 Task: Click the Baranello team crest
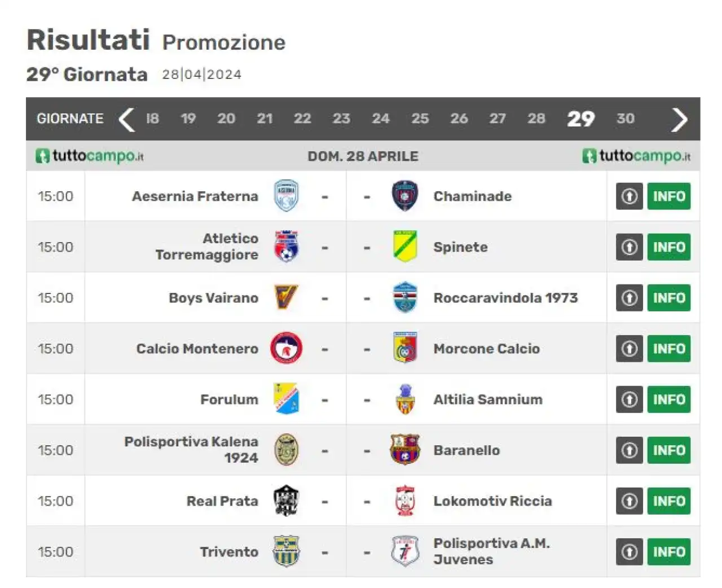pyautogui.click(x=404, y=450)
